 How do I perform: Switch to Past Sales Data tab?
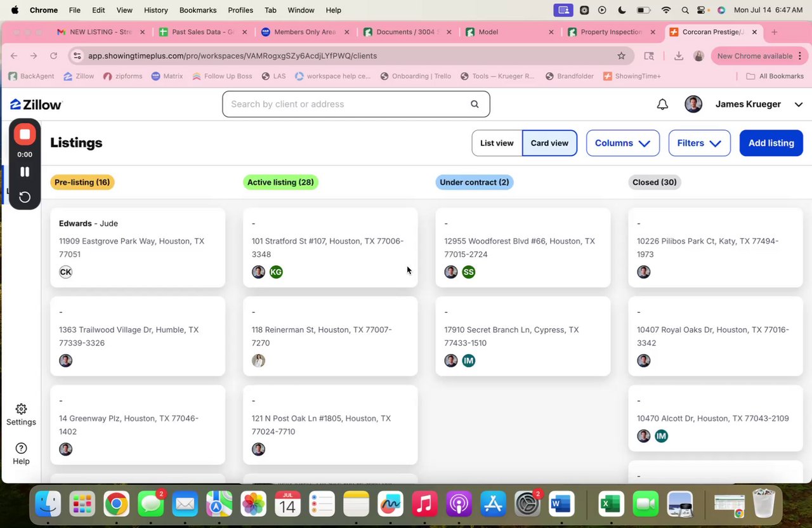pos(204,32)
